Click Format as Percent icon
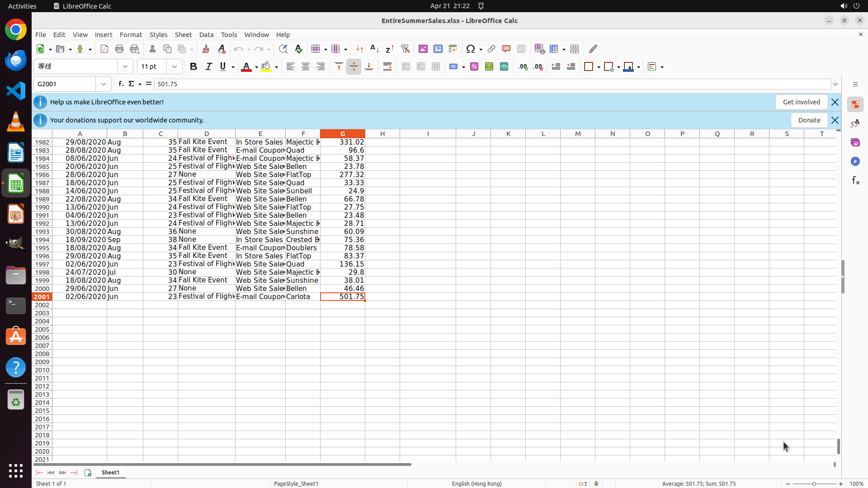The image size is (868, 488). (474, 66)
